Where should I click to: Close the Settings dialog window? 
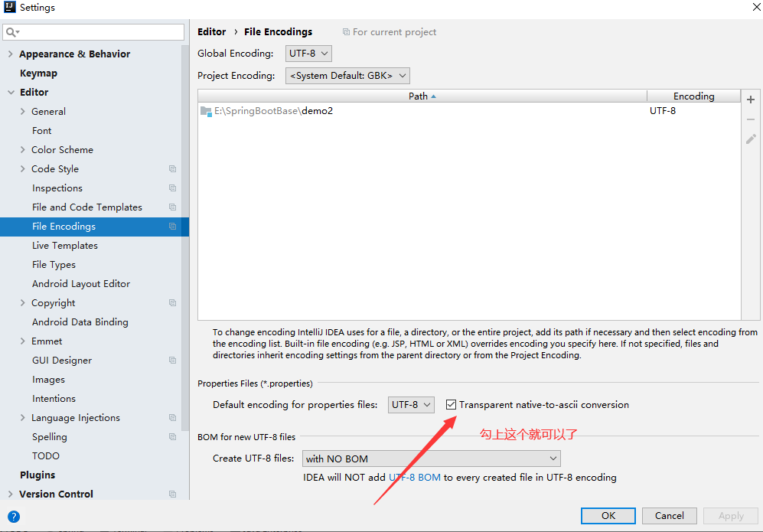pos(757,7)
